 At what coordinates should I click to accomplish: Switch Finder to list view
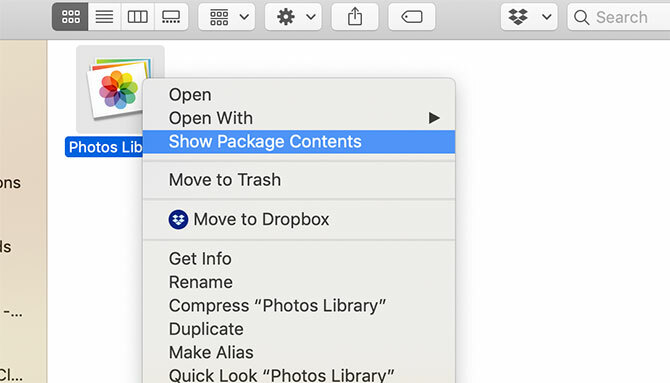104,17
